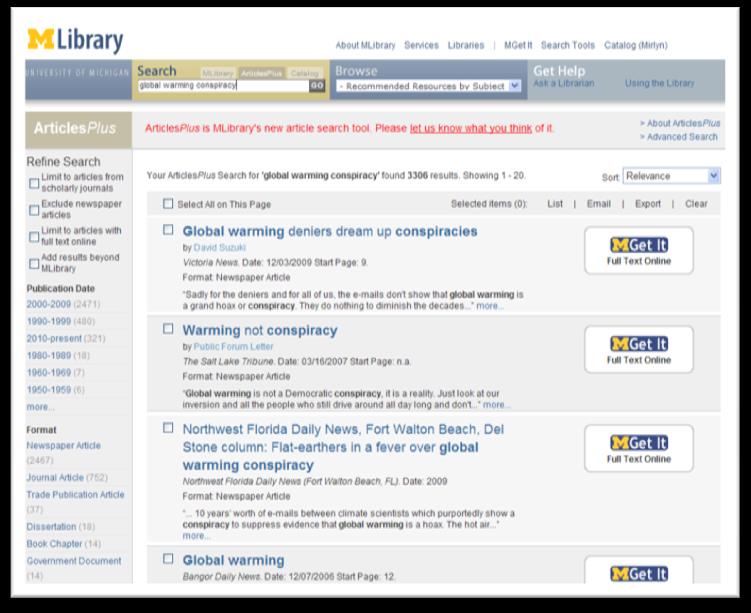
Task: Check Exclude newspaper articles
Action: point(34,210)
